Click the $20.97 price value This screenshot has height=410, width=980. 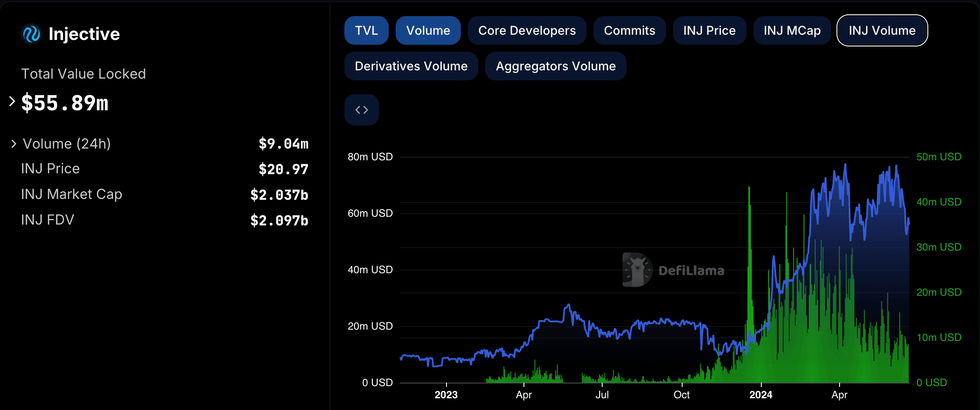pyautogui.click(x=283, y=169)
